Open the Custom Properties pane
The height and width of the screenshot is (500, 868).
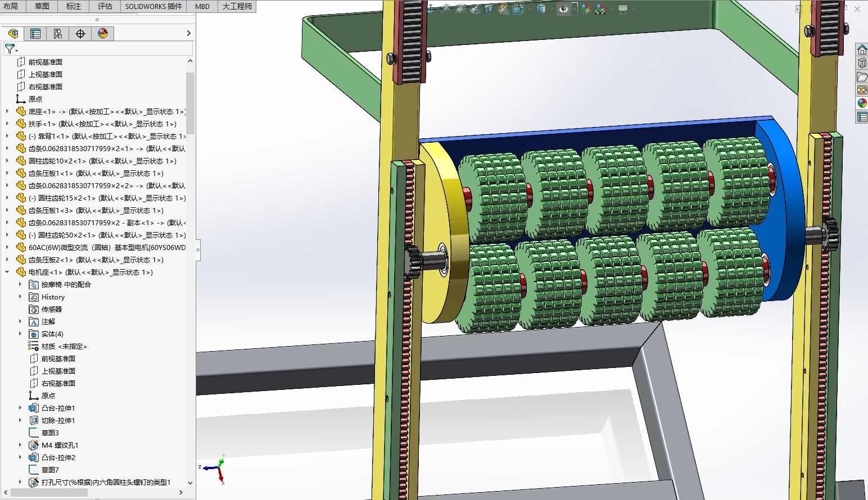pyautogui.click(x=862, y=117)
